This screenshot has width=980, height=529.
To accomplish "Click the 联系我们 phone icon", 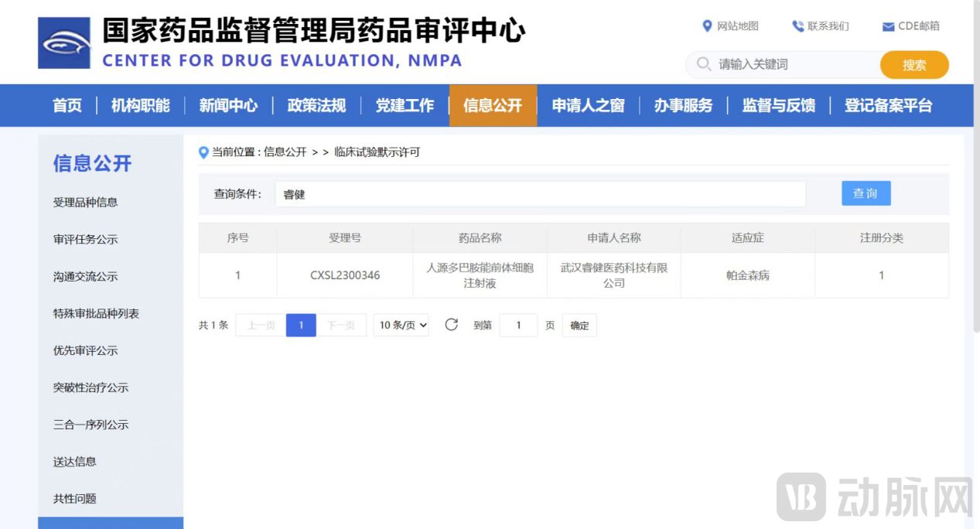I will click(797, 26).
